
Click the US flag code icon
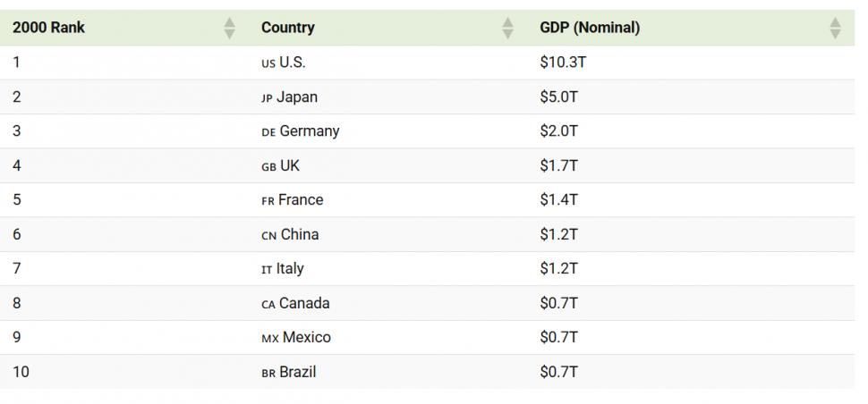tap(268, 63)
